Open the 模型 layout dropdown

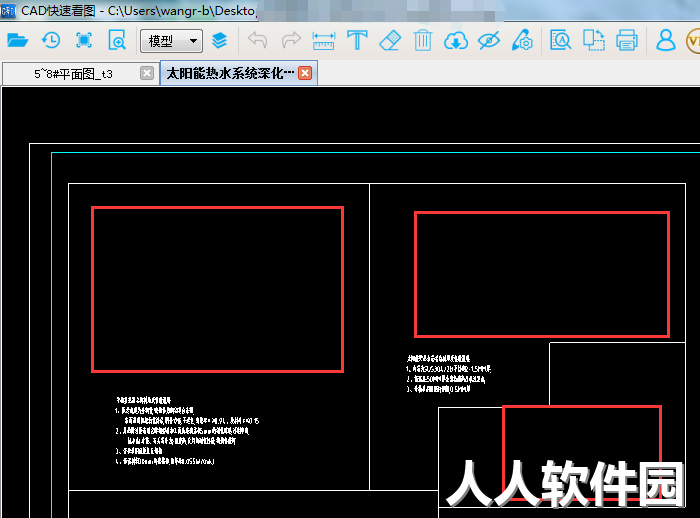[x=171, y=41]
